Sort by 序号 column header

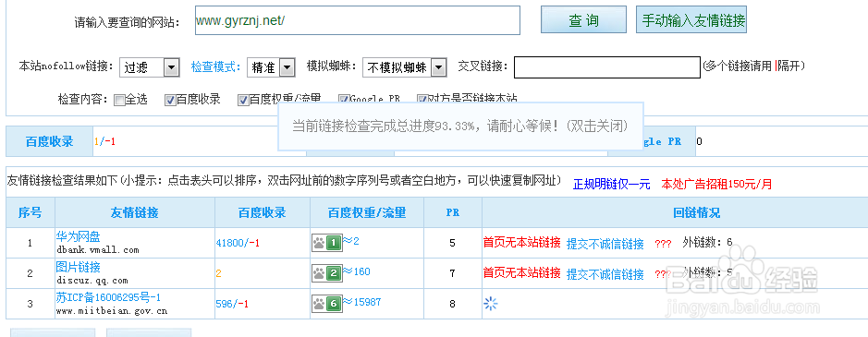click(x=30, y=212)
